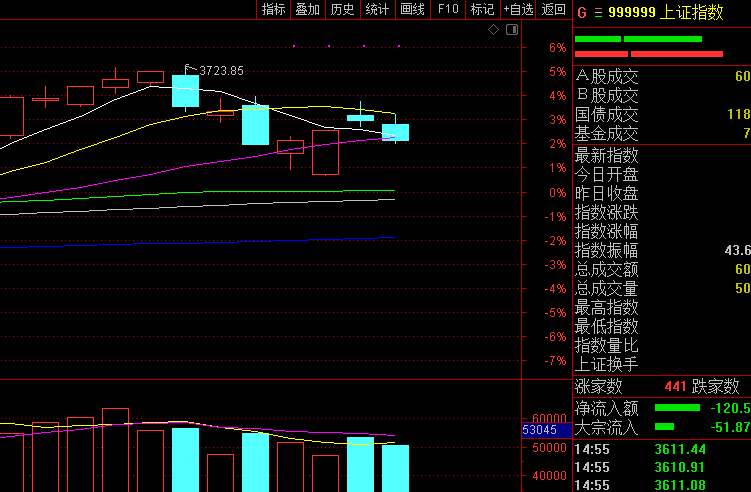Click the 标记 mark button
751x492 pixels.
click(482, 9)
